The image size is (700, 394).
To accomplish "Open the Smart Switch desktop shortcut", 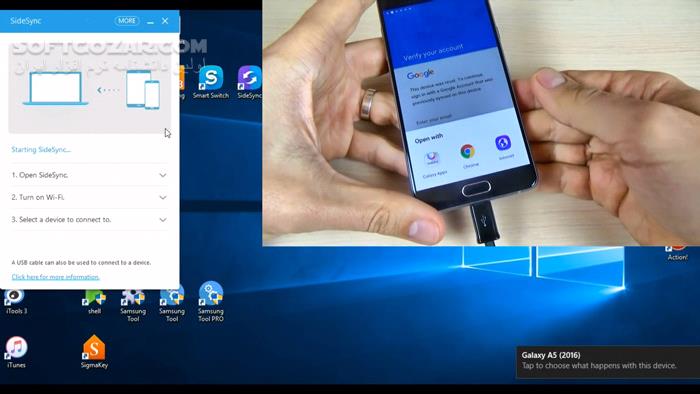I will tap(211, 82).
